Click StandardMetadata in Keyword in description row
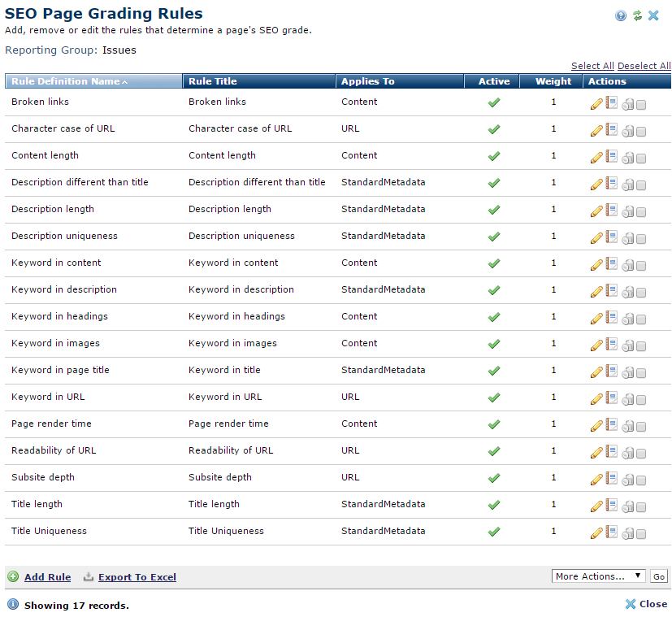The image size is (672, 617). point(384,289)
